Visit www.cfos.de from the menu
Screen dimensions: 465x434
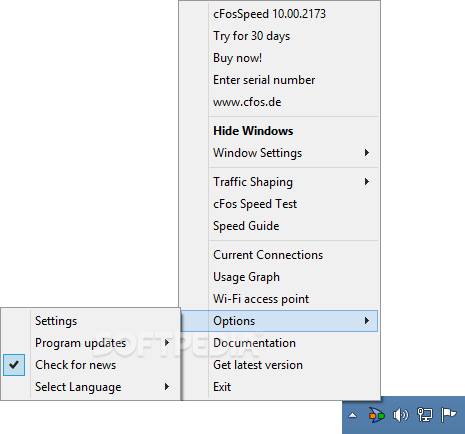[279, 102]
